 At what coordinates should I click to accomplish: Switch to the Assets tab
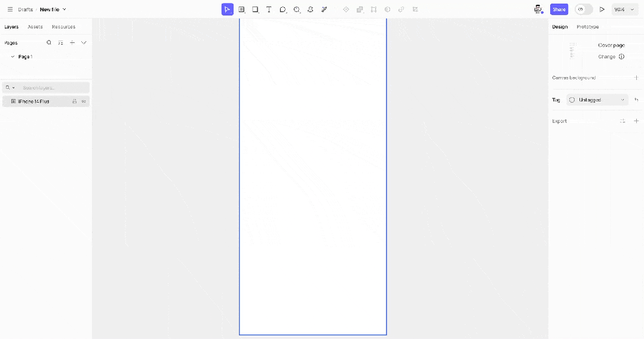tap(35, 27)
